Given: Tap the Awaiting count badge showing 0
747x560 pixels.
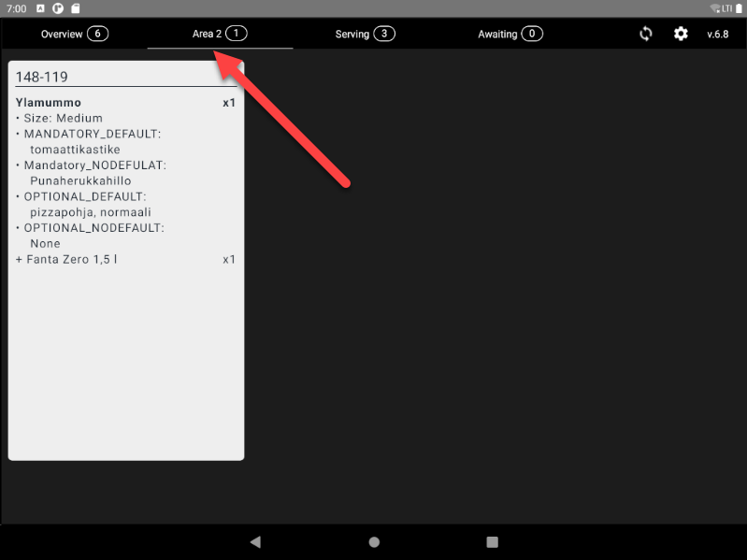Looking at the screenshot, I should click(532, 34).
